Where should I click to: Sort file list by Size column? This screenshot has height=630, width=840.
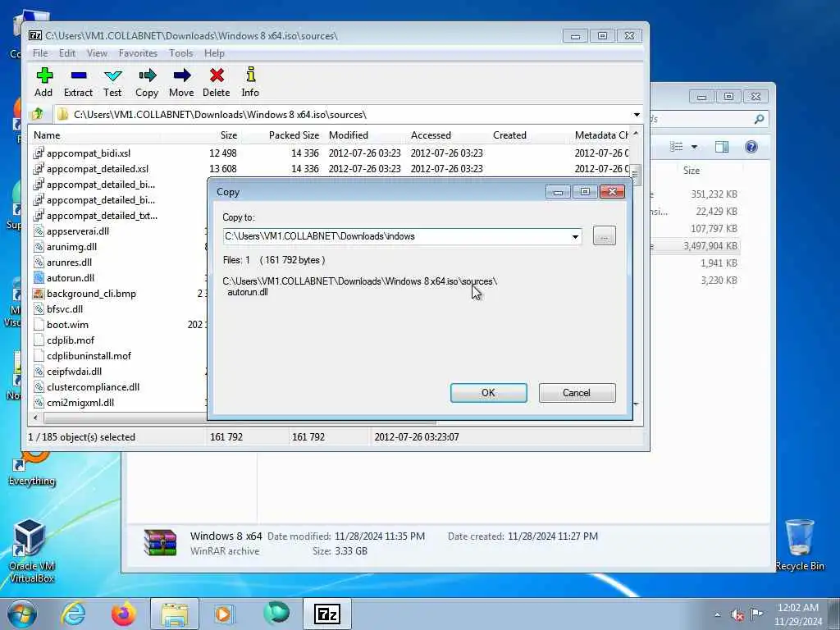pos(228,135)
